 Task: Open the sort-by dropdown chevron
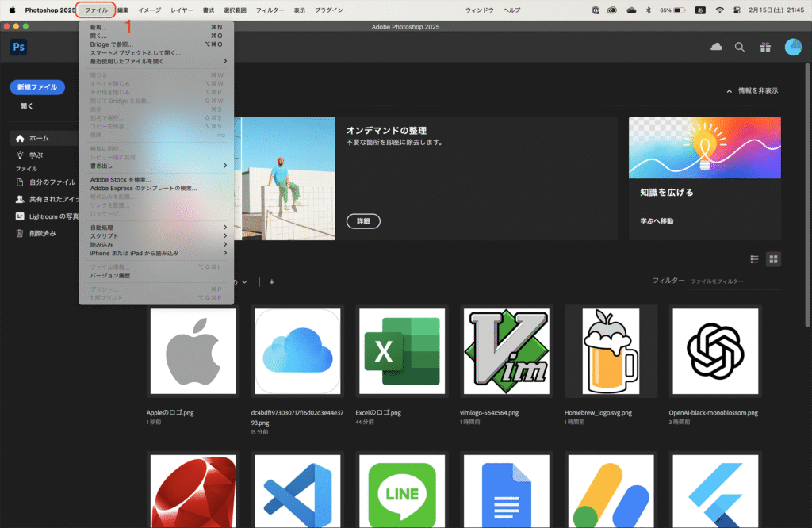point(244,282)
